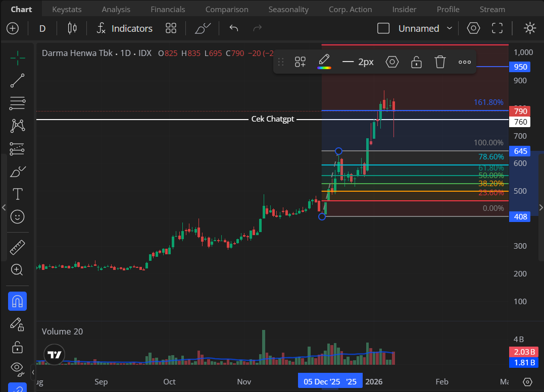The height and width of the screenshot is (392, 544).
Task: Undo the last chart action
Action: pos(234,28)
